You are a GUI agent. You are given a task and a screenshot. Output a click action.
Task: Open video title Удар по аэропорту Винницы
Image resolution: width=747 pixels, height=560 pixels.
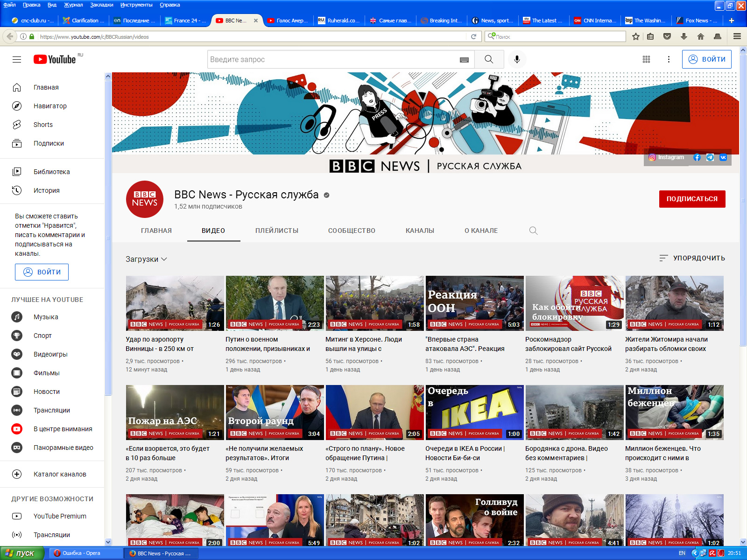pyautogui.click(x=160, y=344)
